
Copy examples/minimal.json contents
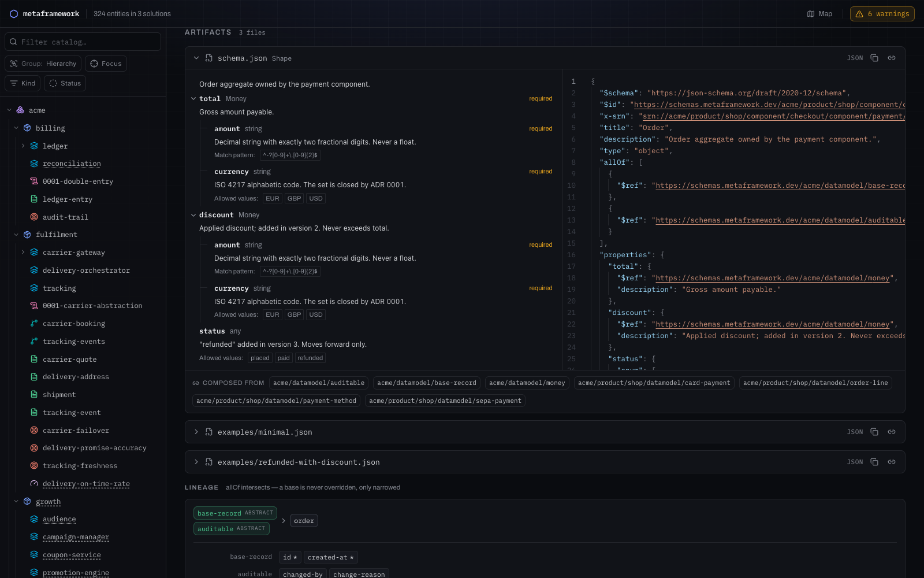pos(874,432)
